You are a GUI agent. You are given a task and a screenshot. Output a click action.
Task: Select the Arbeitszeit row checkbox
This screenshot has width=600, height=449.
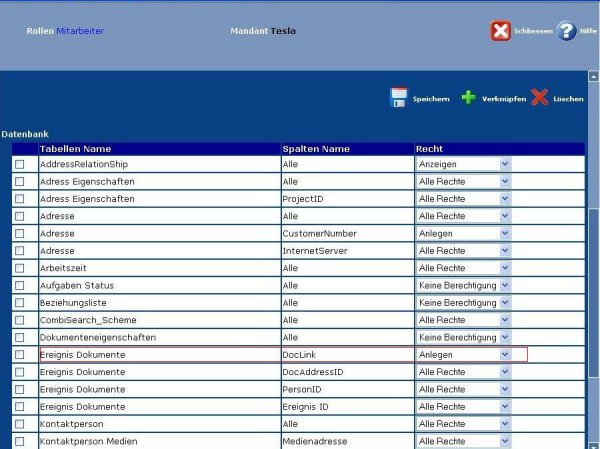click(19, 268)
